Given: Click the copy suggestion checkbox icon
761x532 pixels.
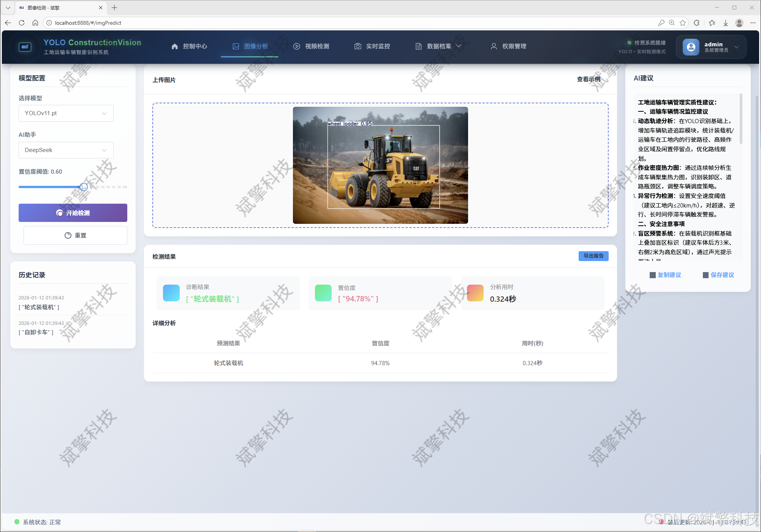Looking at the screenshot, I should coord(652,275).
